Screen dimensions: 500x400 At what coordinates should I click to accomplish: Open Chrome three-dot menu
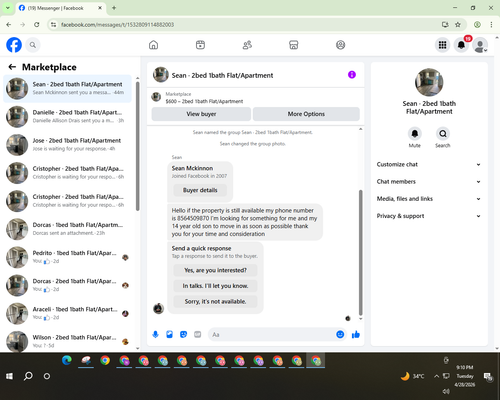tap(491, 25)
